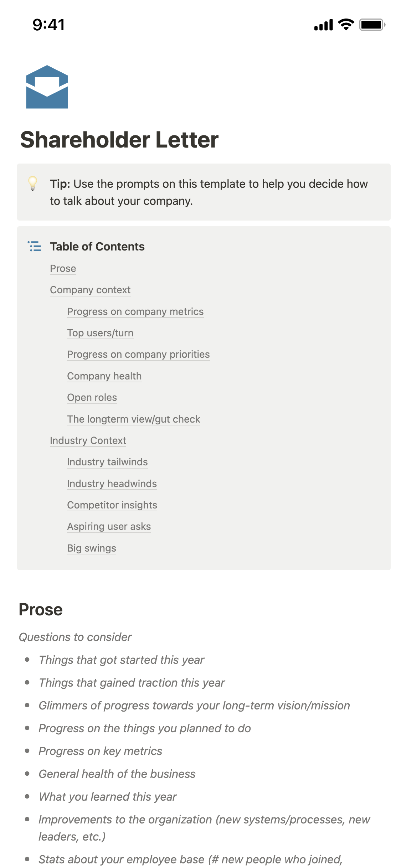Click the Shareholder Letter page title
This screenshot has width=401, height=868.
[x=119, y=139]
